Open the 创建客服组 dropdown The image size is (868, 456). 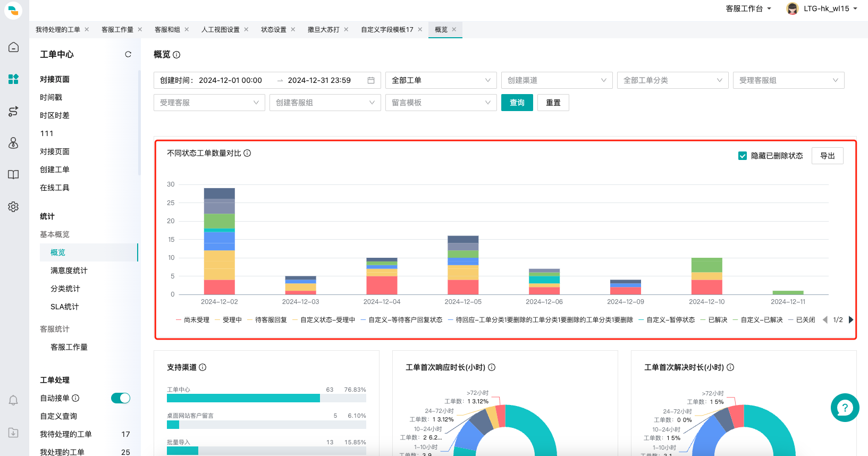point(325,103)
